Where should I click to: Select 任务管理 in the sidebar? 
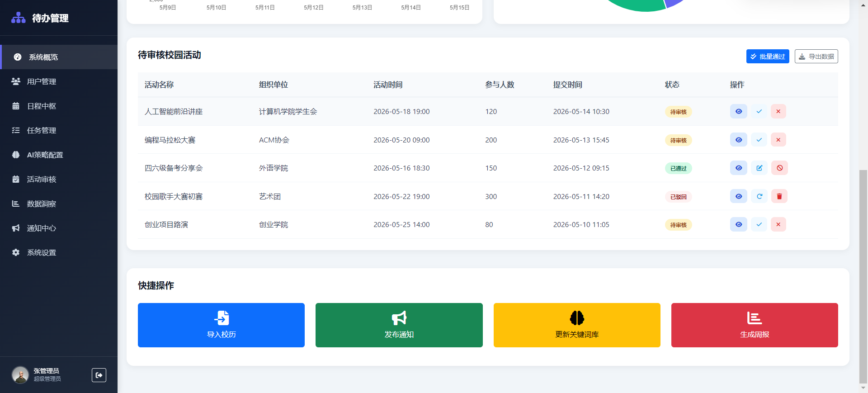59,130
